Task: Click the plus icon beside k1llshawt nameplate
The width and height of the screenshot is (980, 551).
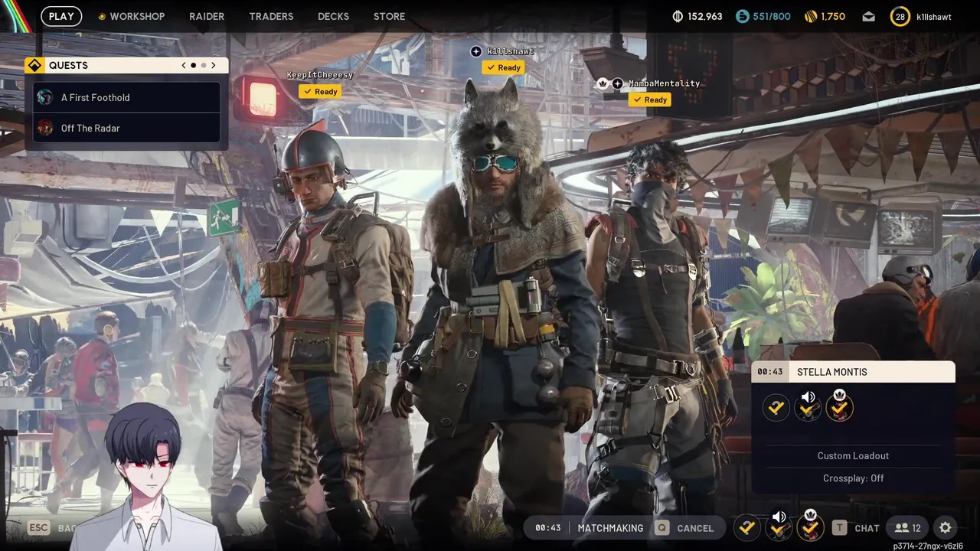Action: click(475, 51)
